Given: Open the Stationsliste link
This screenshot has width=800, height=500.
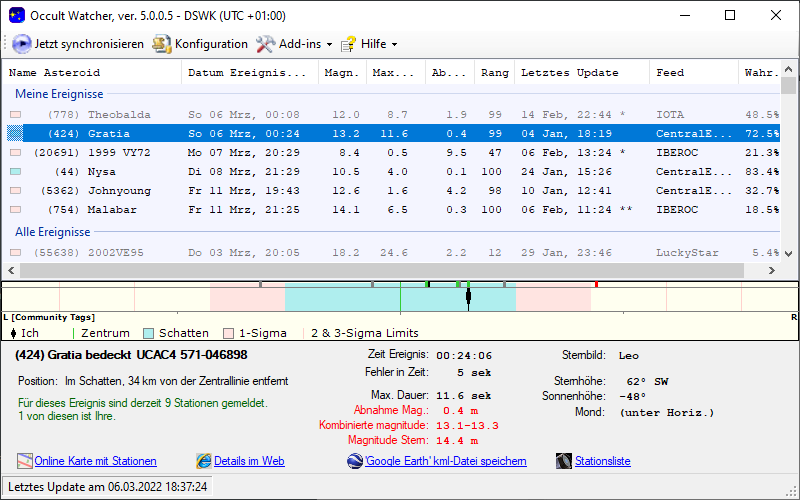Looking at the screenshot, I should 602,461.
